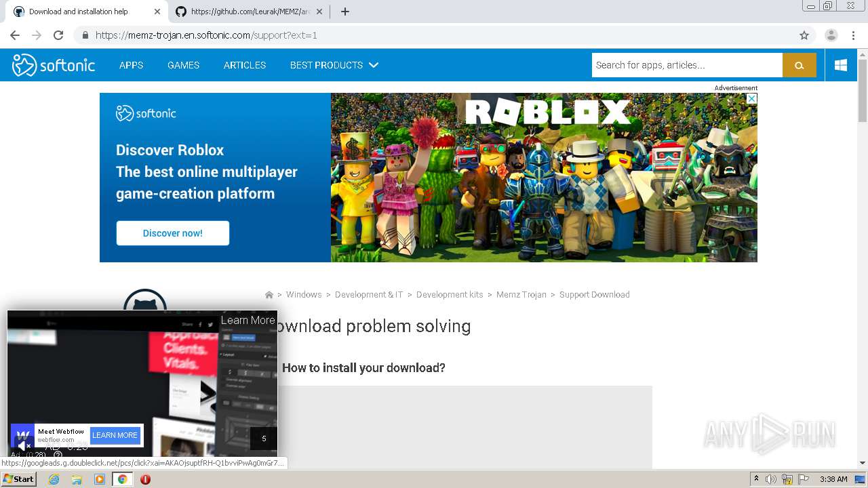This screenshot has width=868, height=488.
Task: Open the Development kits breadcrumb link
Action: pos(450,295)
